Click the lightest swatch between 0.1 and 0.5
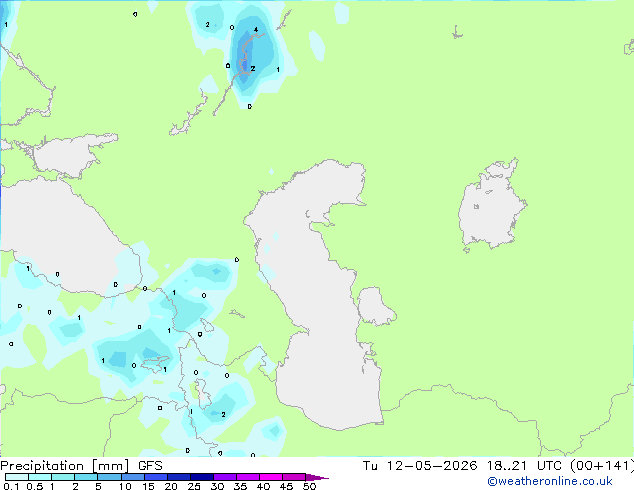The width and height of the screenshot is (634, 490). tap(17, 477)
